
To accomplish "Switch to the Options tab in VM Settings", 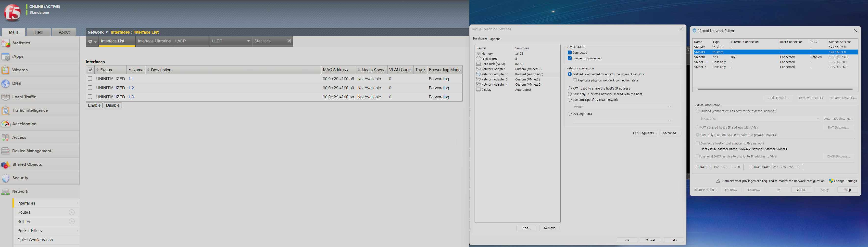I will click(x=495, y=39).
